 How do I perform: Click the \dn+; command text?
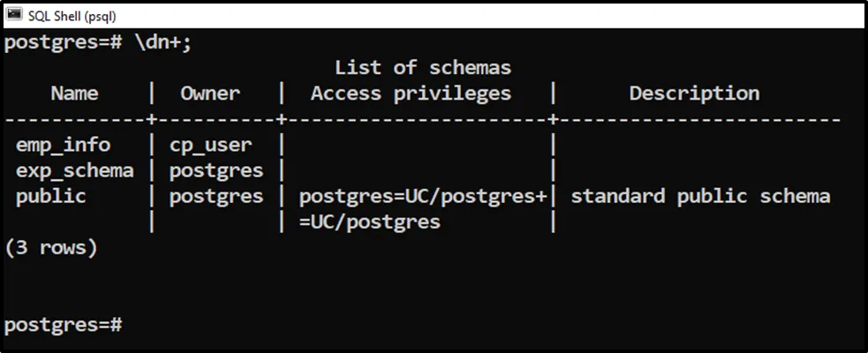tap(162, 43)
